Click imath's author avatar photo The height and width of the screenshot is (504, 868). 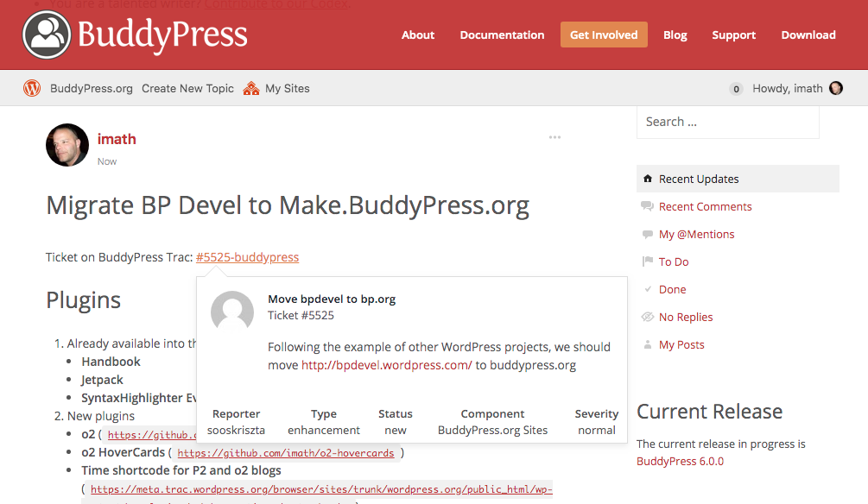point(67,145)
